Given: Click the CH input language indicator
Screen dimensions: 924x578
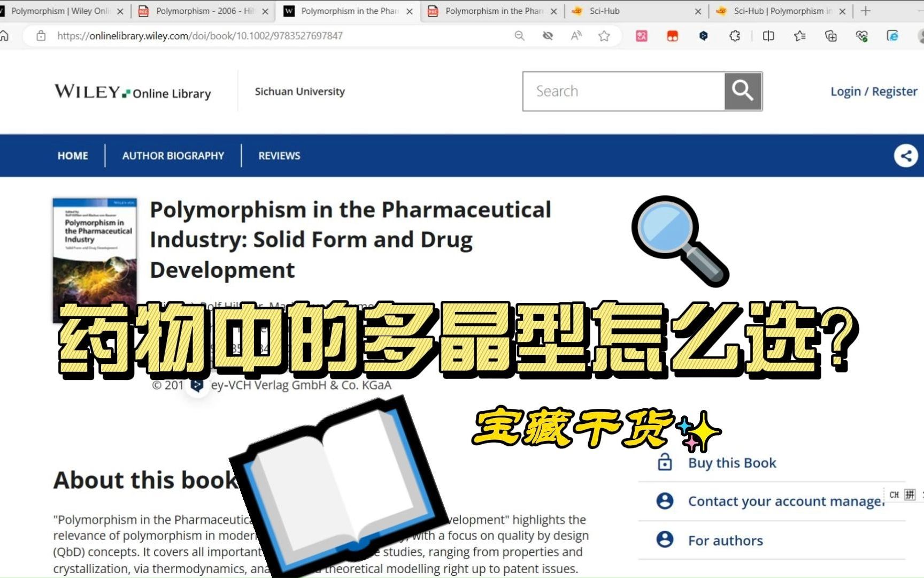Looking at the screenshot, I should (894, 495).
